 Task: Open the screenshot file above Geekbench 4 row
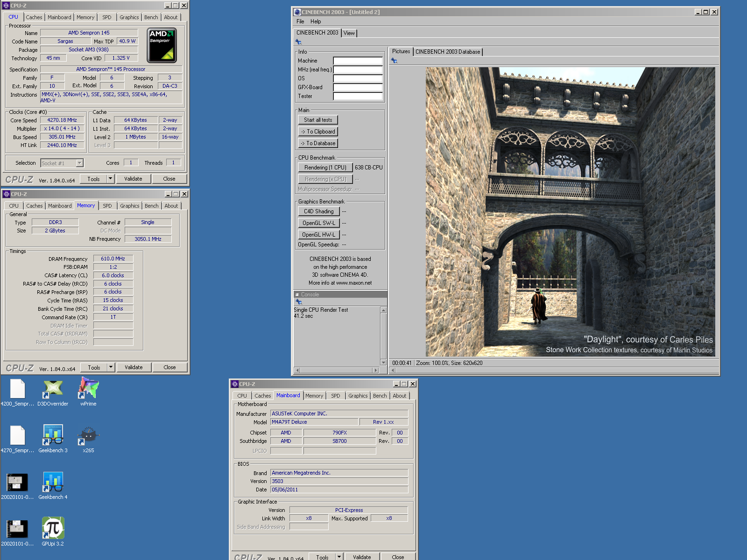click(17, 486)
